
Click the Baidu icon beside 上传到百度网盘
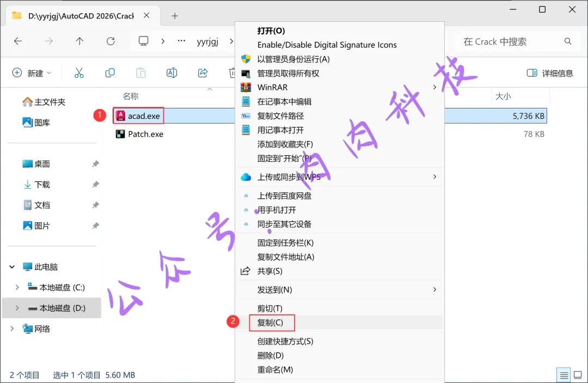coord(246,196)
